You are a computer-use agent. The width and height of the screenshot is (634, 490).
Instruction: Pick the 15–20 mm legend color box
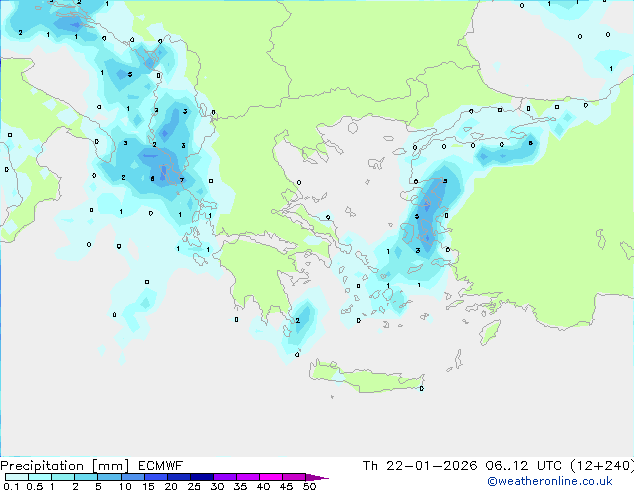click(x=156, y=477)
